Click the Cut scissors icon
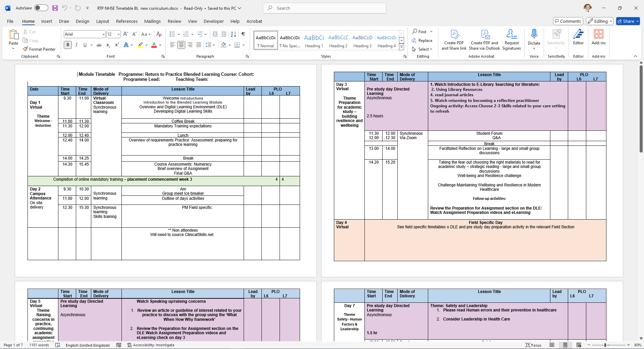The image size is (644, 349). [25, 32]
